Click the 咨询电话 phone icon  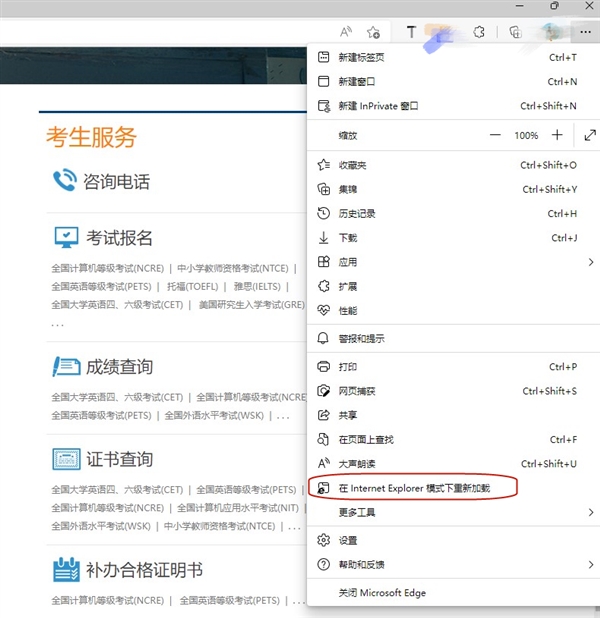pyautogui.click(x=65, y=180)
